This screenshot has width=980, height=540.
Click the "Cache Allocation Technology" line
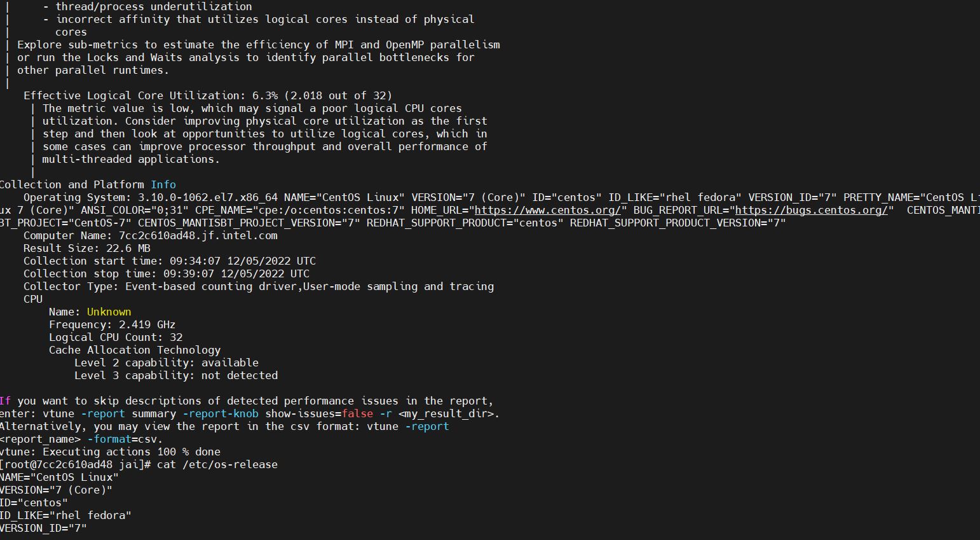click(x=135, y=350)
